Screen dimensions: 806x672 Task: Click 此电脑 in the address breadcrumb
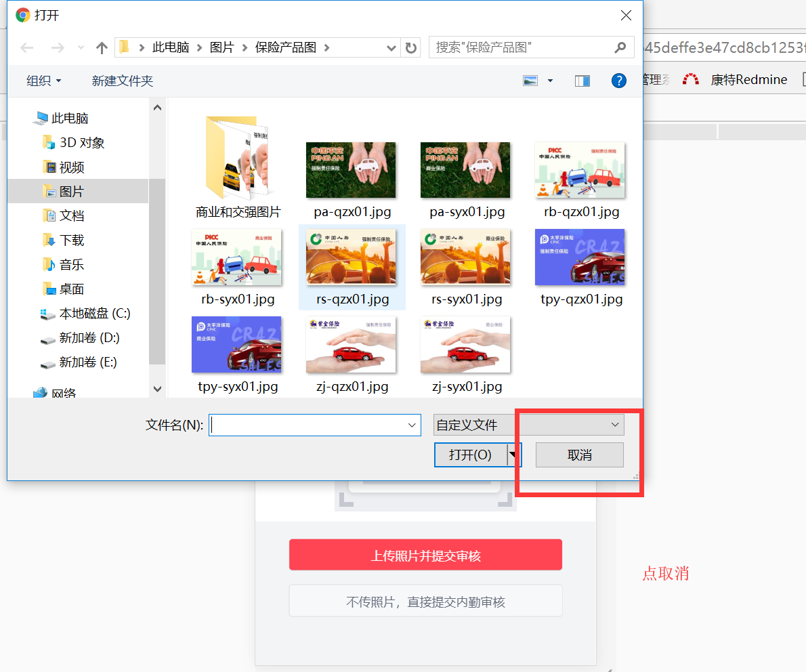pyautogui.click(x=171, y=48)
